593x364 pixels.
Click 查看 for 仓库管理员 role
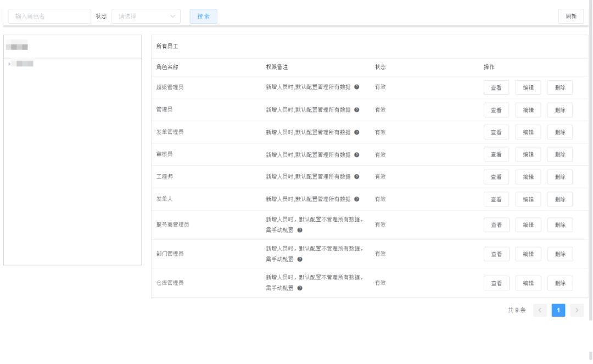496,283
